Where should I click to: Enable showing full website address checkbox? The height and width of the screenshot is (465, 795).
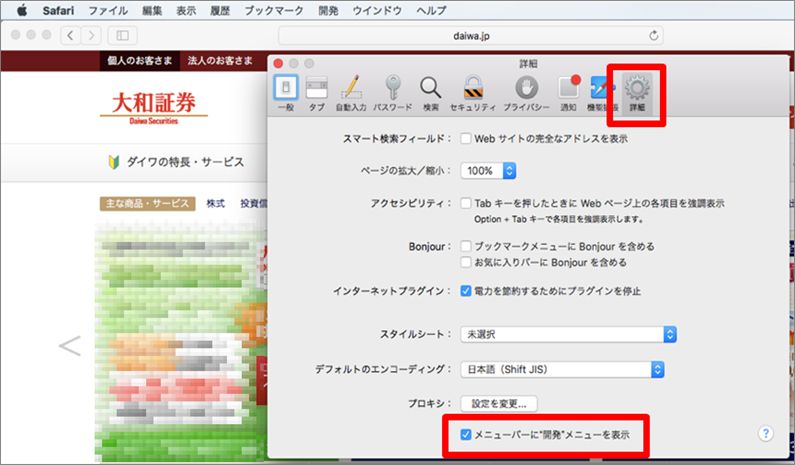pyautogui.click(x=467, y=139)
